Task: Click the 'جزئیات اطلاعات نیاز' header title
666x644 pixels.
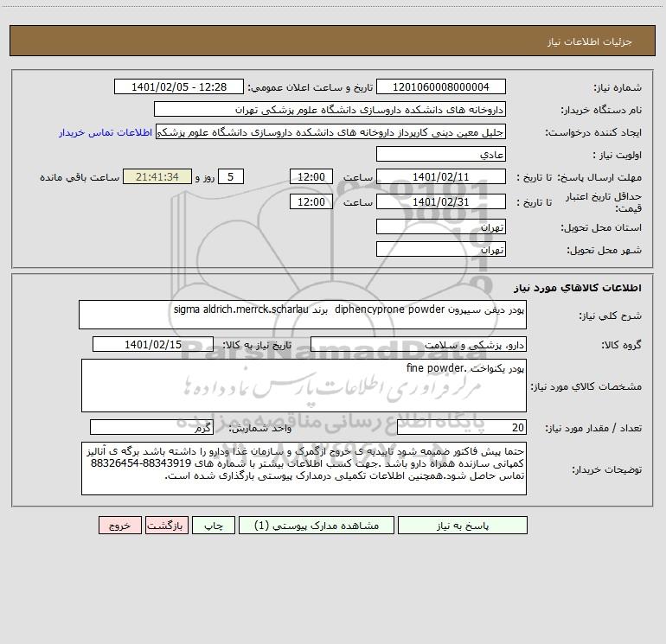Action: 590,41
